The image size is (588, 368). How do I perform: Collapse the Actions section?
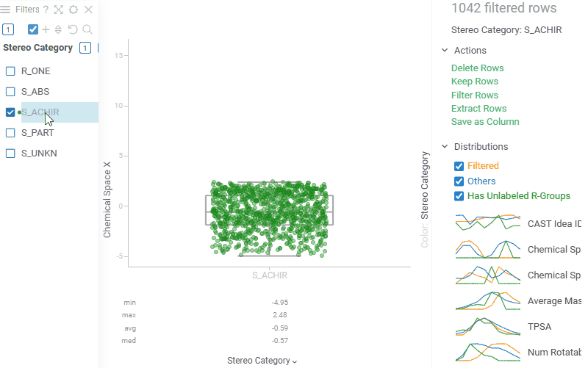coord(445,50)
